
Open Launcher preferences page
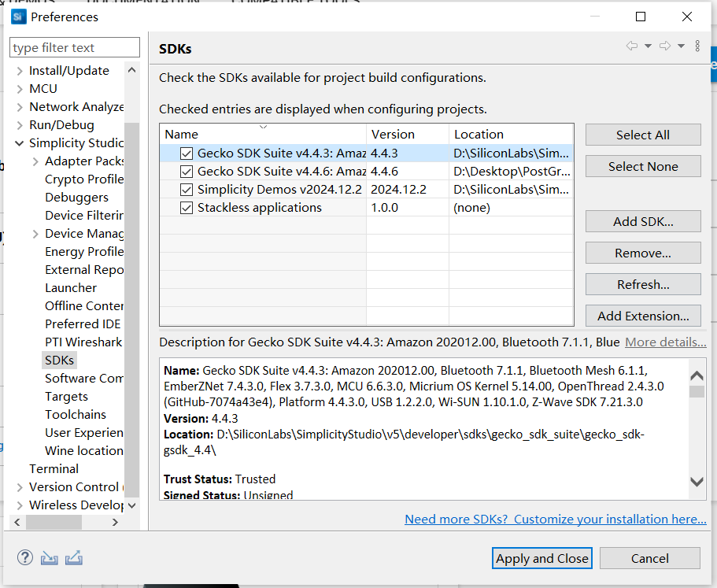(71, 288)
